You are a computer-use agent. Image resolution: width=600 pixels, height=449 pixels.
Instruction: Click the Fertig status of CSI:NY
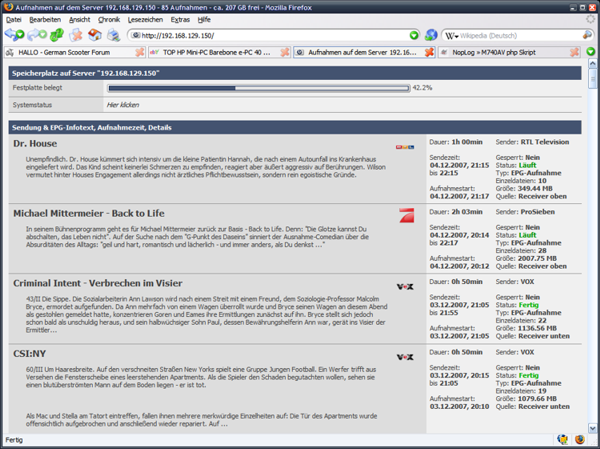[x=528, y=376]
